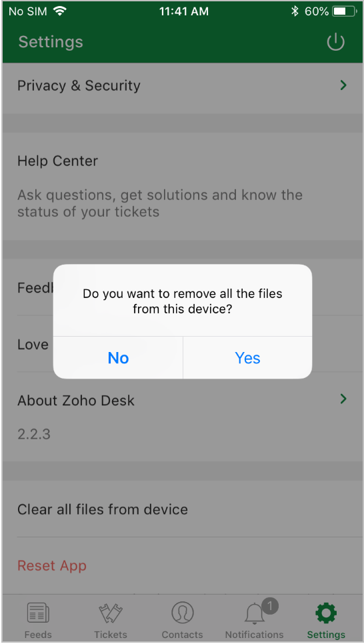Screen dimensions: 364x644
Task: Open the About Zoho Desk entry
Action: (183, 416)
